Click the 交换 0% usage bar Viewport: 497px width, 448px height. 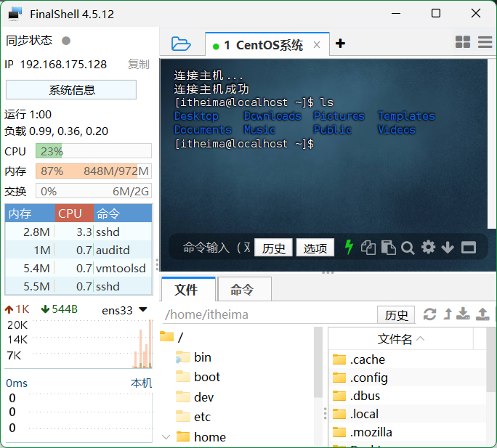click(94, 191)
